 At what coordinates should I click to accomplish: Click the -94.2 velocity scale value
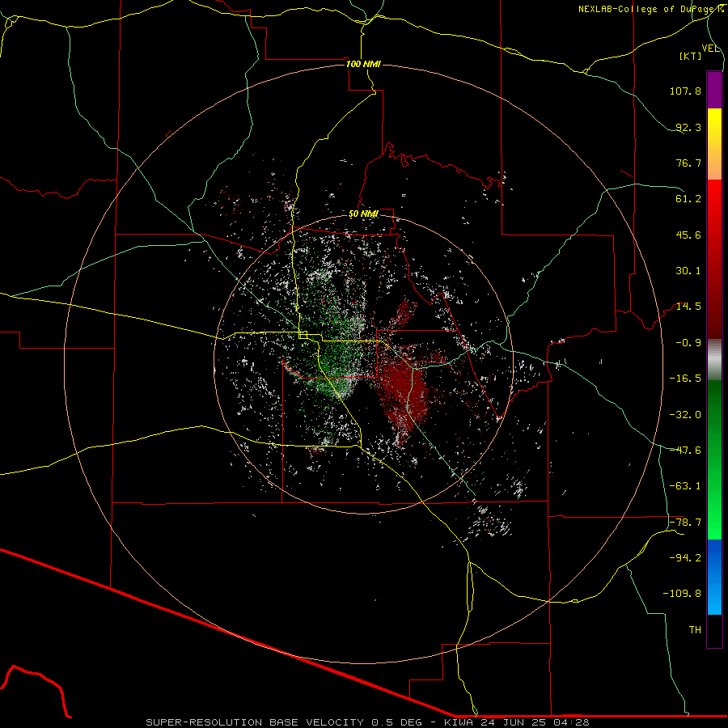point(685,558)
